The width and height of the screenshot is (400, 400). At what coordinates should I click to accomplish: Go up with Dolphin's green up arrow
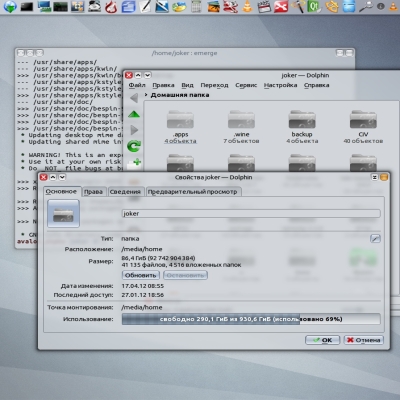[x=134, y=114]
